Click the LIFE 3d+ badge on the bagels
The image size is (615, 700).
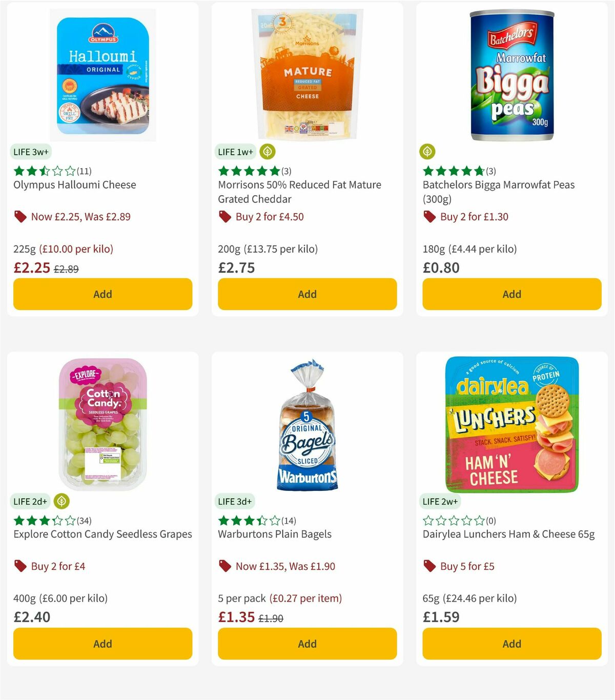(235, 501)
